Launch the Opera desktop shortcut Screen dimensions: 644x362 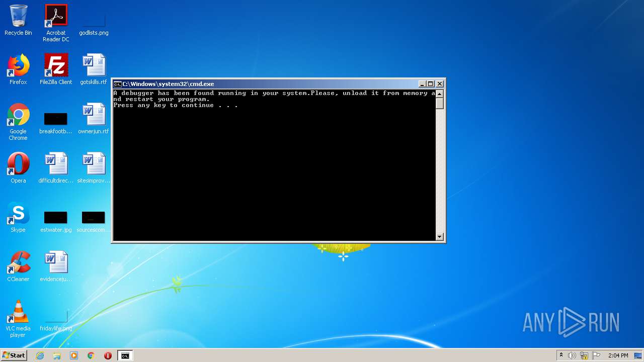18,168
